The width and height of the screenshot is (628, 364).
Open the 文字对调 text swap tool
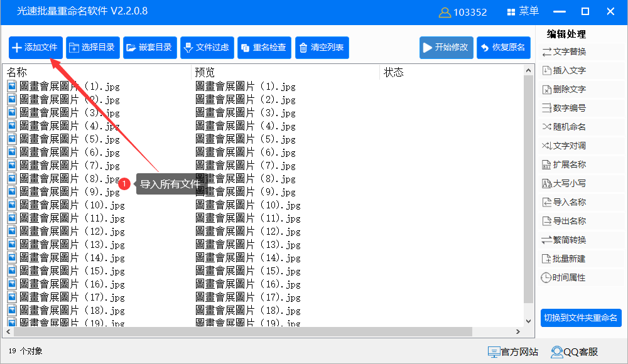tap(564, 146)
